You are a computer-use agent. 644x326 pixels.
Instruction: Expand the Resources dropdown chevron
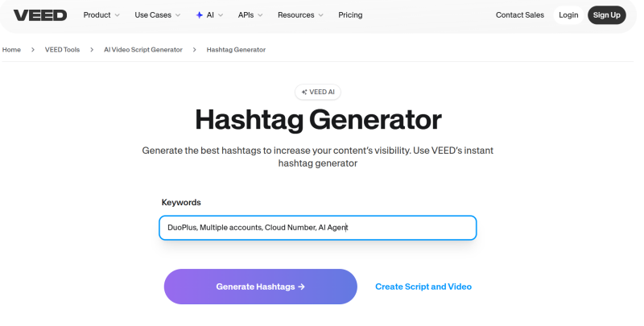coord(320,15)
